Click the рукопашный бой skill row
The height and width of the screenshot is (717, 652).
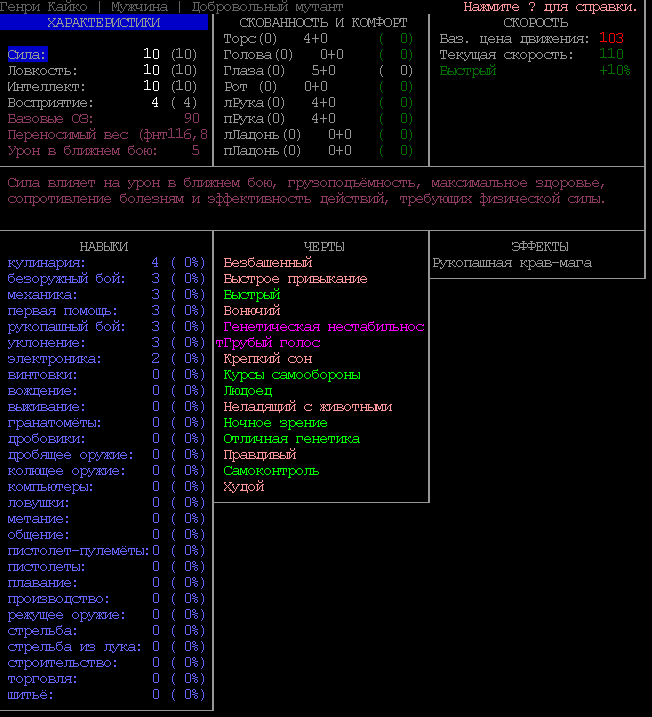coord(106,326)
